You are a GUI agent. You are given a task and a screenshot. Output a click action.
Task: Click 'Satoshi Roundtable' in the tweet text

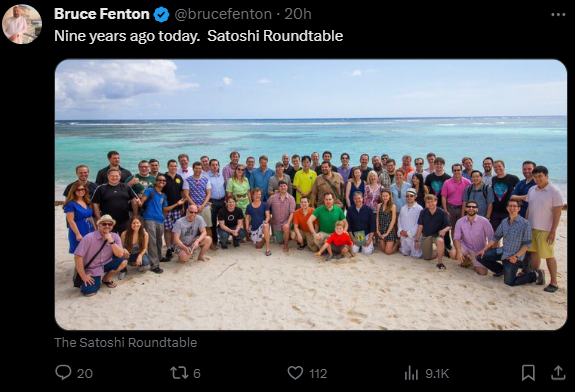[275, 36]
